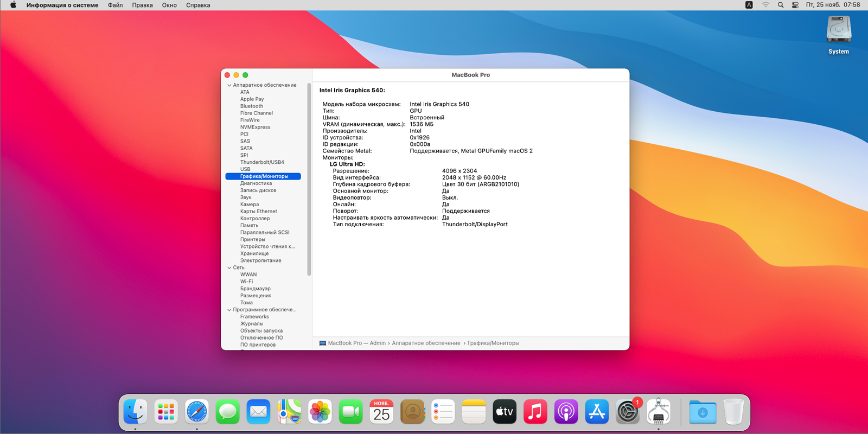The height and width of the screenshot is (434, 868).
Task: Click System Information icon in Dock
Action: pos(659,412)
